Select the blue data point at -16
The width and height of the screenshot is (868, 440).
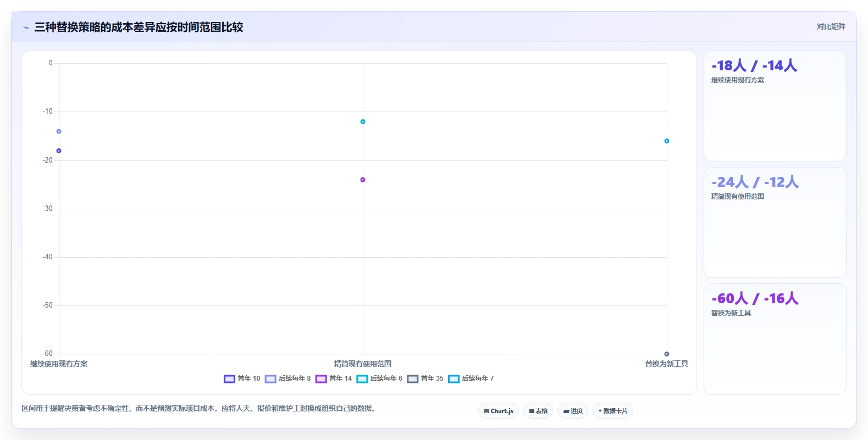point(667,141)
